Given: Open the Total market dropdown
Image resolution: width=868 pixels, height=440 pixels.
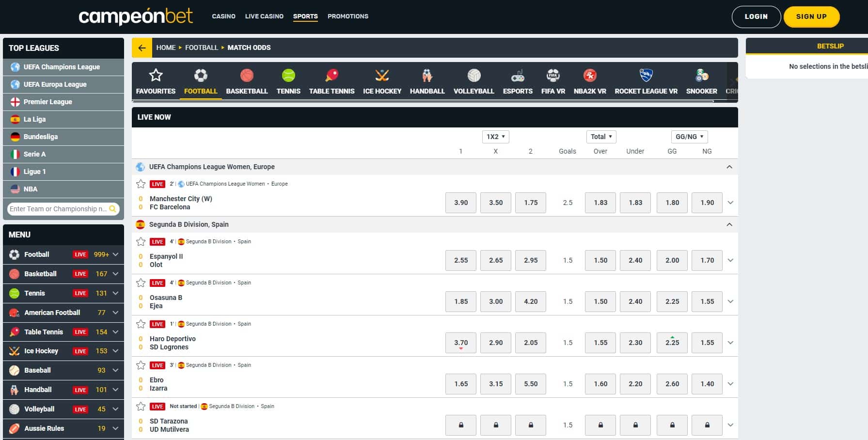Looking at the screenshot, I should (601, 137).
